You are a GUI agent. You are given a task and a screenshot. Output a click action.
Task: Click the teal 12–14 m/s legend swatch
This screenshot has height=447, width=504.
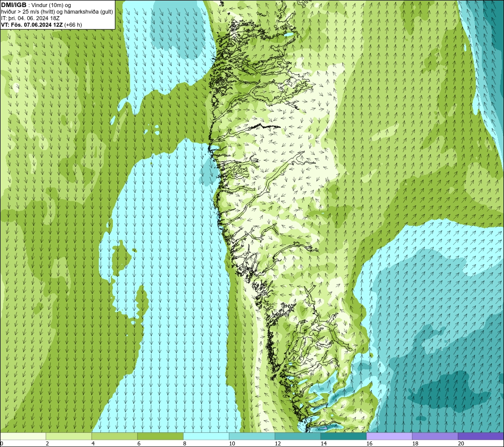pos(298,436)
